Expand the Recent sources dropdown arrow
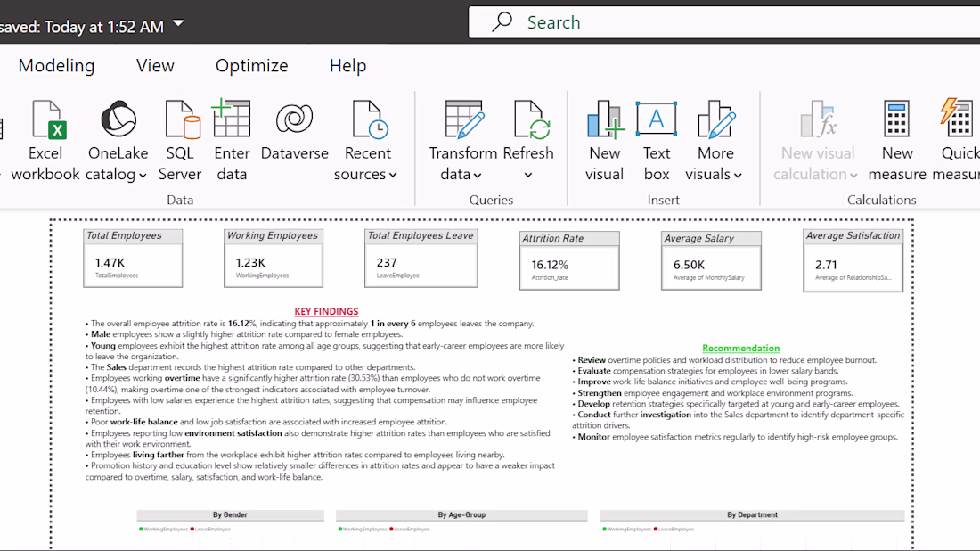Image resolution: width=980 pixels, height=551 pixels. 393,176
